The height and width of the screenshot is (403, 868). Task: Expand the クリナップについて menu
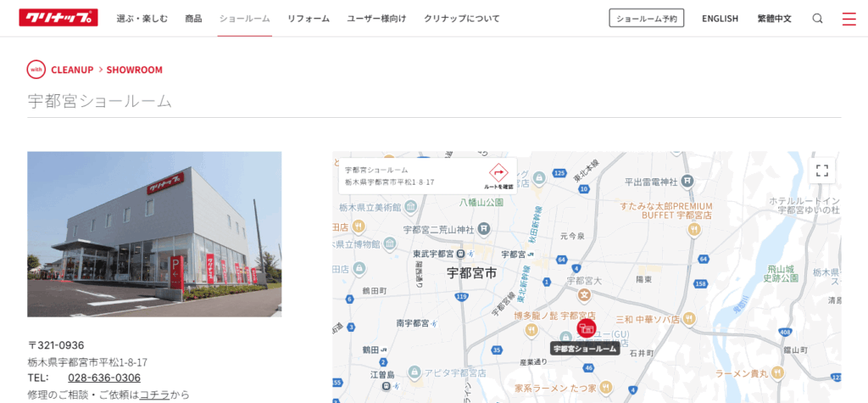(x=462, y=19)
